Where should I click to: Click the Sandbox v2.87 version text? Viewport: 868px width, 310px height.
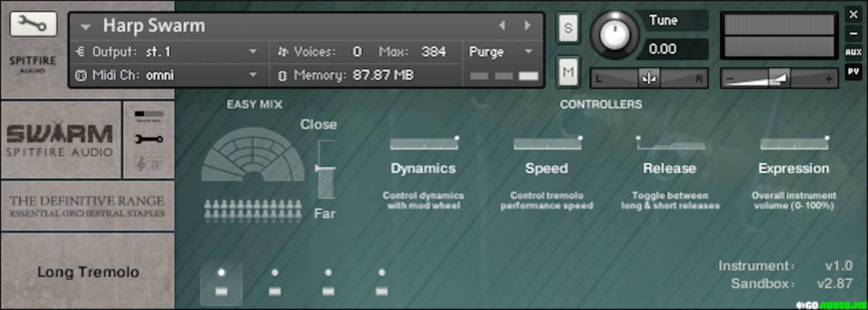click(x=791, y=284)
